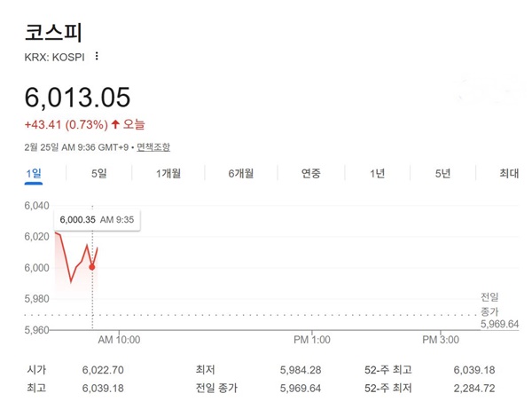Image resolution: width=532 pixels, height=417 pixels.
Task: Click the 전일 종가 5,969.64 chart label
Action: coord(499,311)
